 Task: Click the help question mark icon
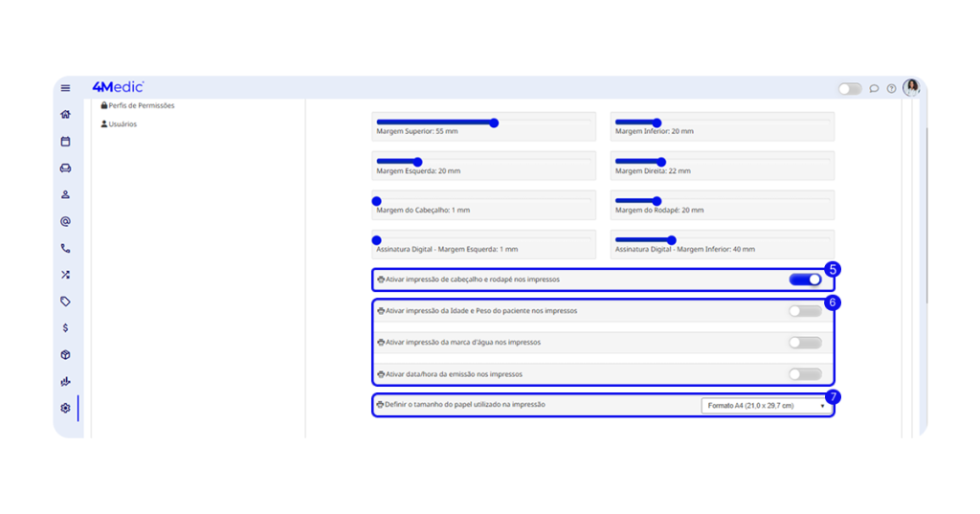[891, 88]
